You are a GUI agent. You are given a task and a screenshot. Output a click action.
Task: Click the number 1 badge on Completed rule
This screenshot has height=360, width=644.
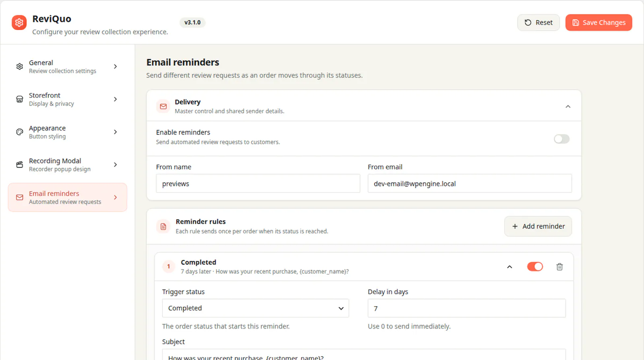[x=169, y=267]
